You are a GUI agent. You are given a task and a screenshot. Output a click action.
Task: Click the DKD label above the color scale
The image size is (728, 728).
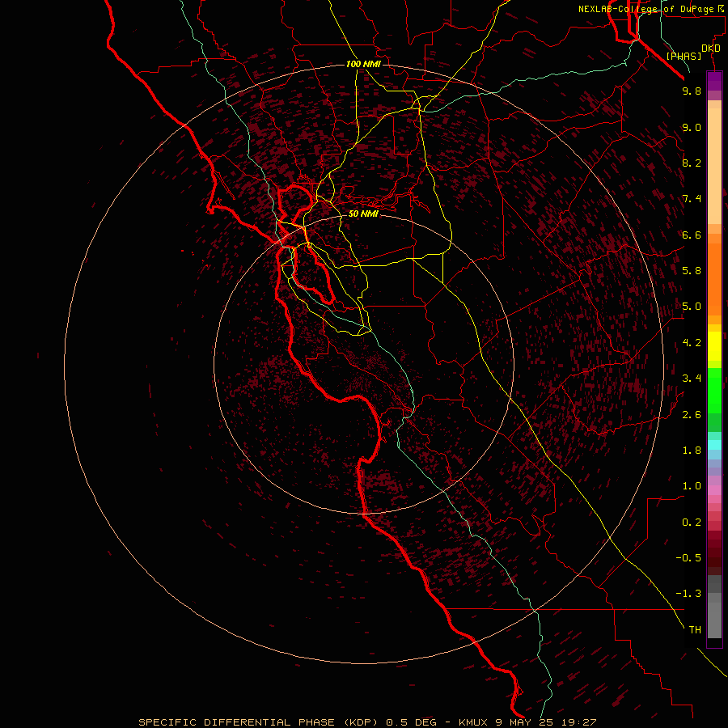[711, 49]
